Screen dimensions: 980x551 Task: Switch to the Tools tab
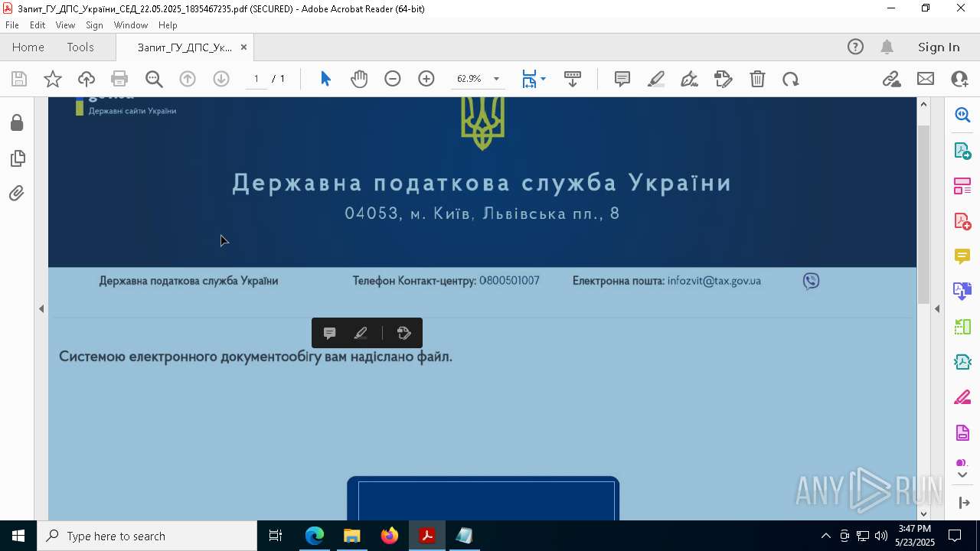pos(80,47)
